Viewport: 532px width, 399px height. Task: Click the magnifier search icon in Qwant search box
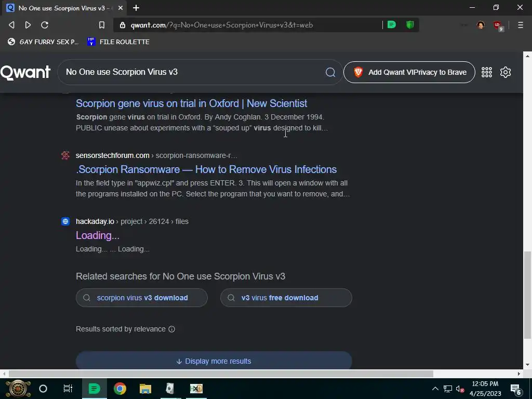point(330,72)
